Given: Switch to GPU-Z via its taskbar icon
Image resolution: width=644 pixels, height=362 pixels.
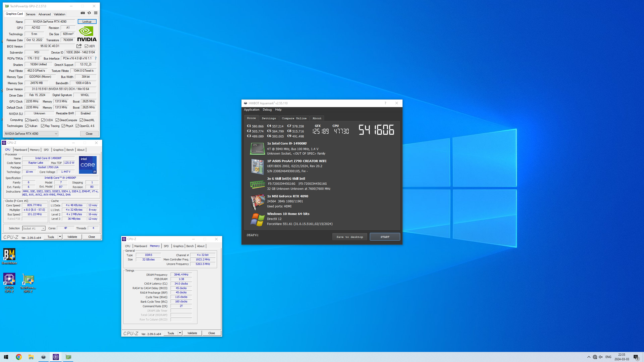Looking at the screenshot, I should pos(68,357).
